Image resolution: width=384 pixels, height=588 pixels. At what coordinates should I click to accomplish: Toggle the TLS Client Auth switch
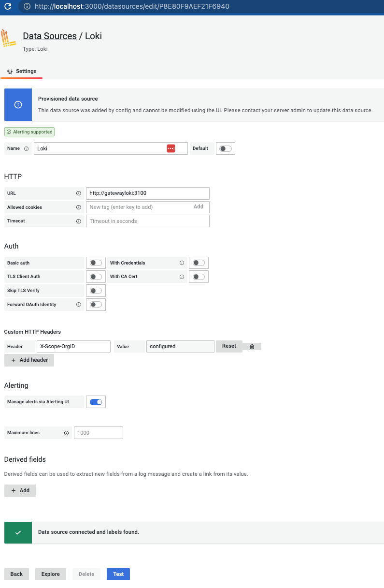tap(96, 277)
